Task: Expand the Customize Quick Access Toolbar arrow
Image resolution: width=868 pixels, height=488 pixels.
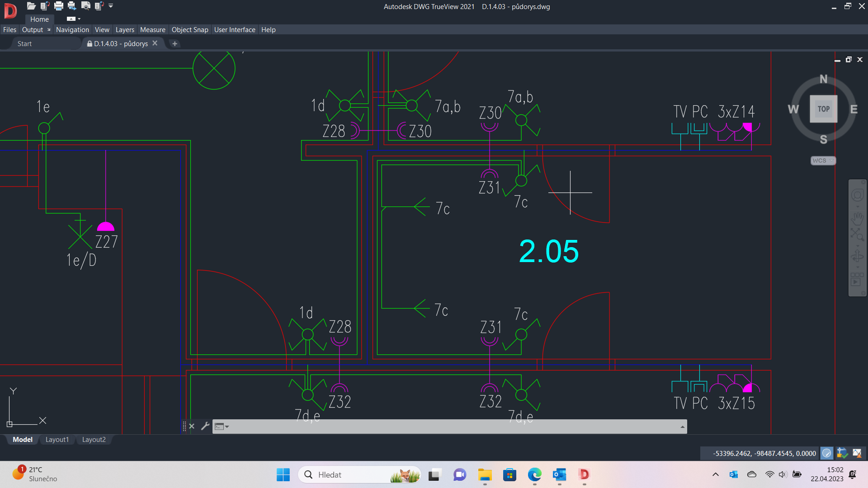Action: [x=111, y=6]
